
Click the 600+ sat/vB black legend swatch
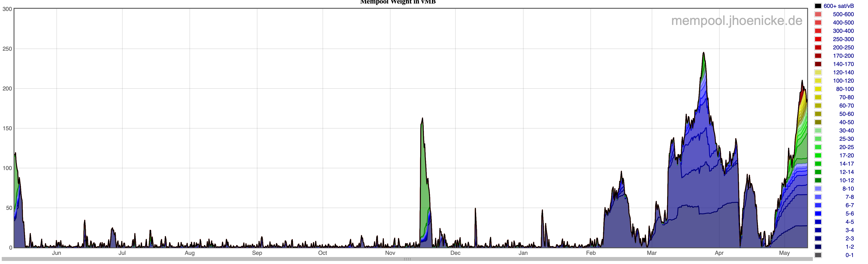point(818,6)
